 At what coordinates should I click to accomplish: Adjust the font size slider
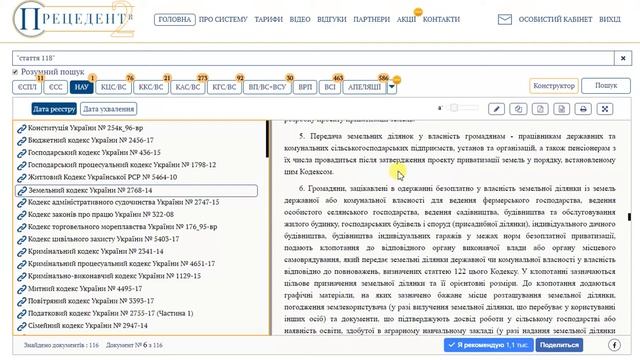tap(453, 108)
